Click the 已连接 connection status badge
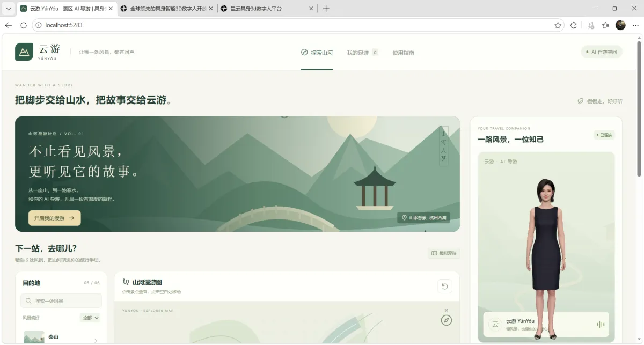The width and height of the screenshot is (644, 345). [x=604, y=135]
